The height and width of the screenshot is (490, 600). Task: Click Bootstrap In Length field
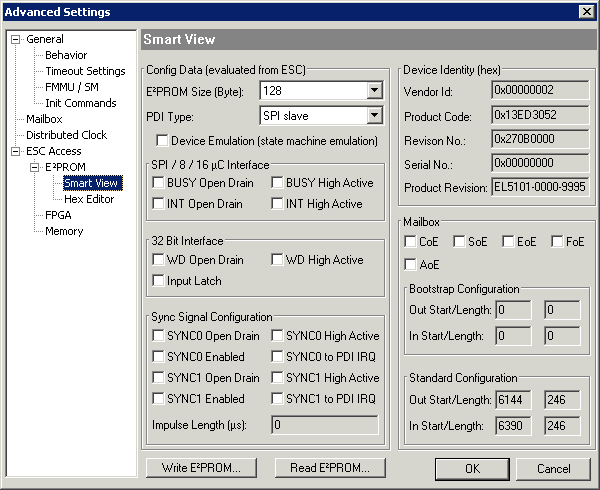(562, 336)
